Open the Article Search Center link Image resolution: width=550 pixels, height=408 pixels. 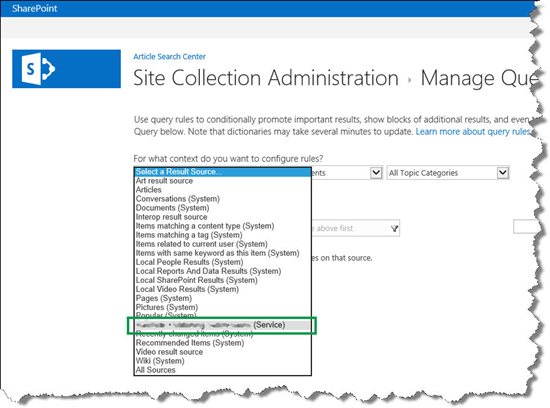tap(169, 56)
